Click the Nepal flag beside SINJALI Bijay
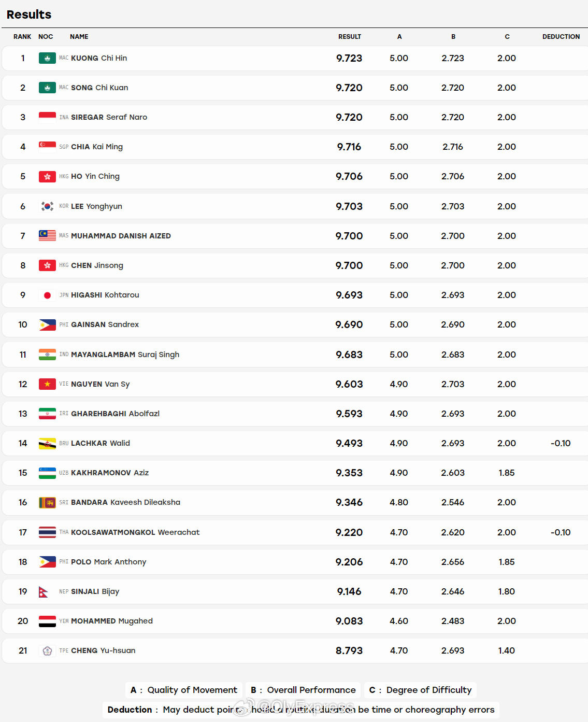The width and height of the screenshot is (588, 722). (44, 591)
